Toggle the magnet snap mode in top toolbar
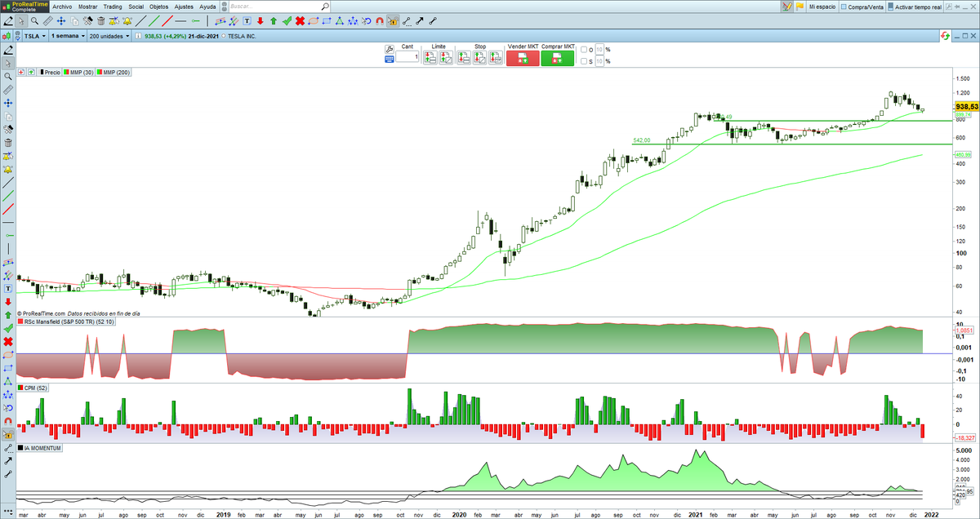Screen dimensions: 980x519 pyautogui.click(x=379, y=20)
